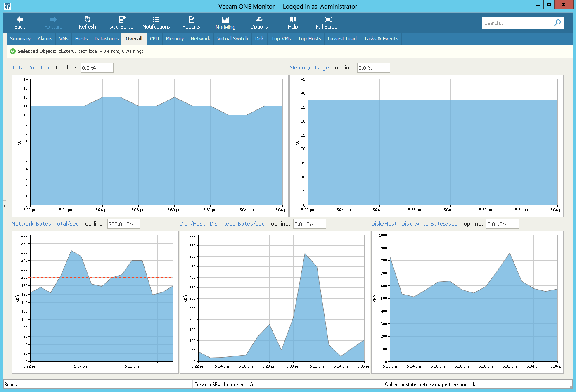
Task: Open the Datastores tab
Action: click(107, 39)
